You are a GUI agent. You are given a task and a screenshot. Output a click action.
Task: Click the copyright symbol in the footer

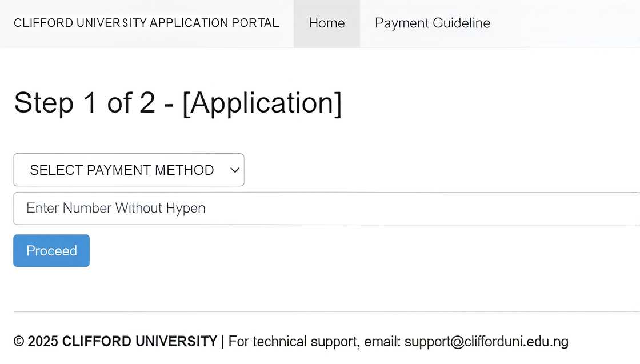19,342
